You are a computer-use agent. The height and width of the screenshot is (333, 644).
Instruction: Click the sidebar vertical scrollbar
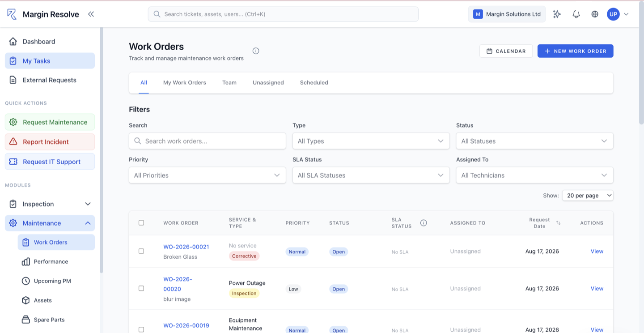tap(102, 150)
